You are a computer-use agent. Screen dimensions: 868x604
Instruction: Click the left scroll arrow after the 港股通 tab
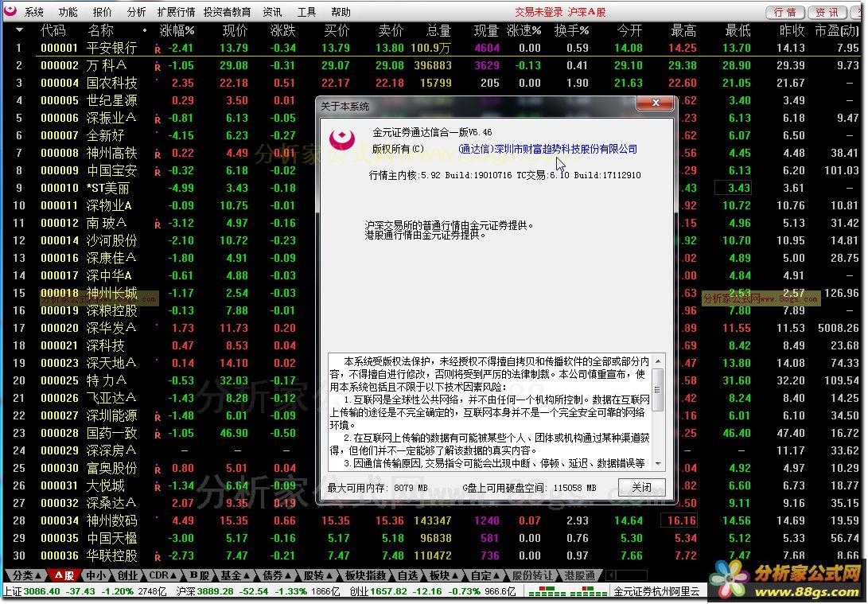pos(611,576)
